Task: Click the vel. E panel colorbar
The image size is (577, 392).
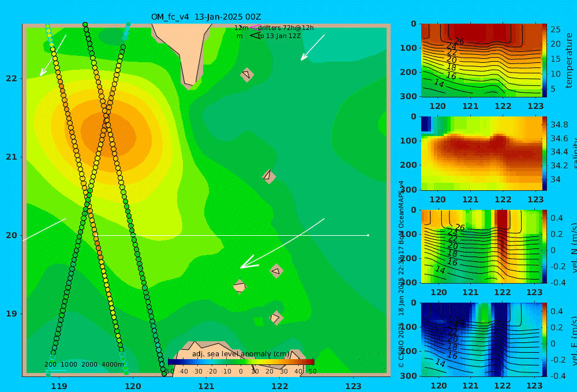Action: click(544, 340)
